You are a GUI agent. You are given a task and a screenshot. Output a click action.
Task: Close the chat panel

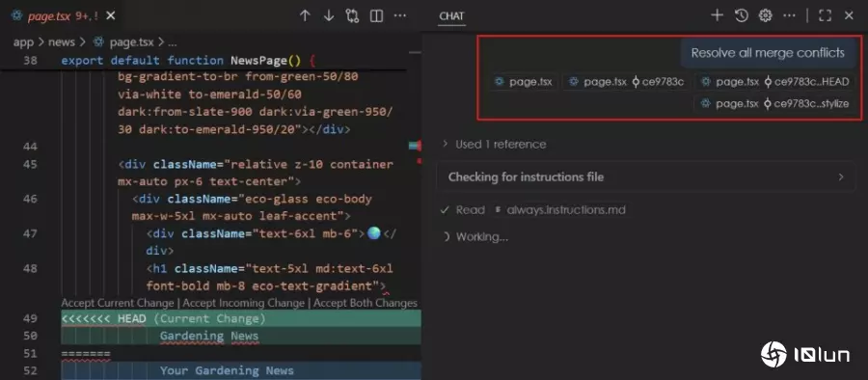tap(849, 15)
